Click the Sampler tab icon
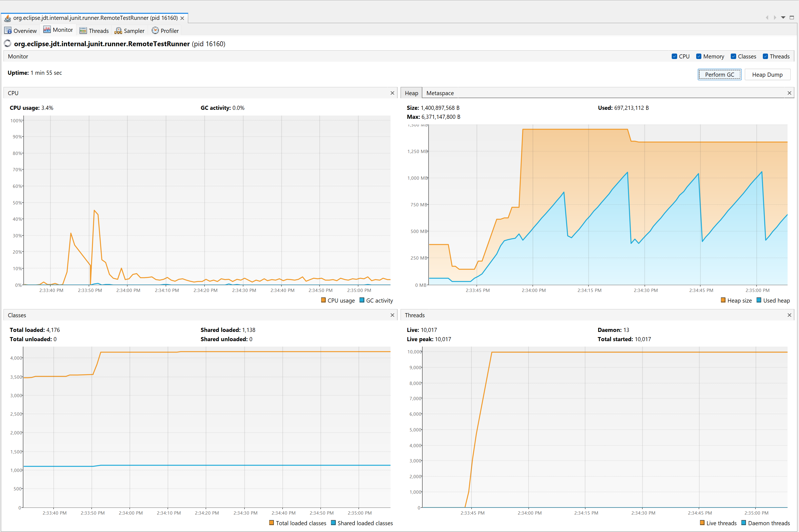Screen dimensions: 799x532 coord(118,30)
